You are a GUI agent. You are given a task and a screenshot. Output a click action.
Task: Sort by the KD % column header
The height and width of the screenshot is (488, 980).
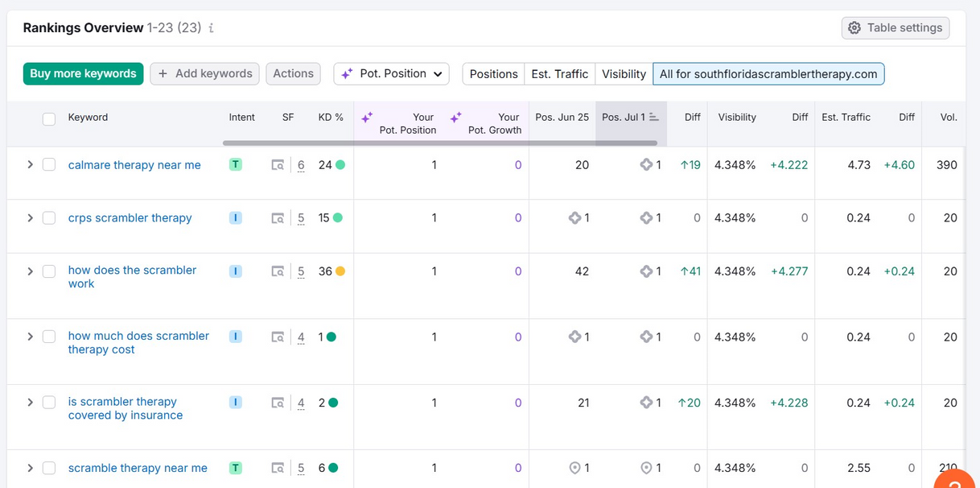[331, 118]
